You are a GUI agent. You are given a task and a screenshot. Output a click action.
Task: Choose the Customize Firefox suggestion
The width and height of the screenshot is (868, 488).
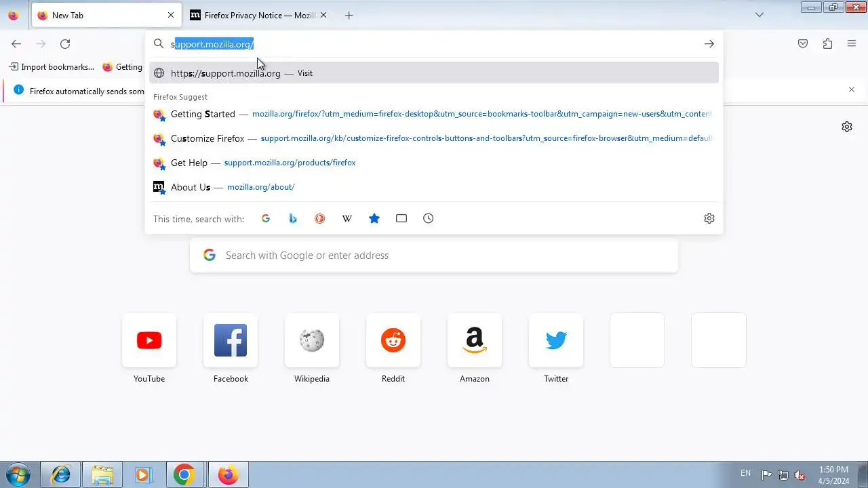click(434, 138)
